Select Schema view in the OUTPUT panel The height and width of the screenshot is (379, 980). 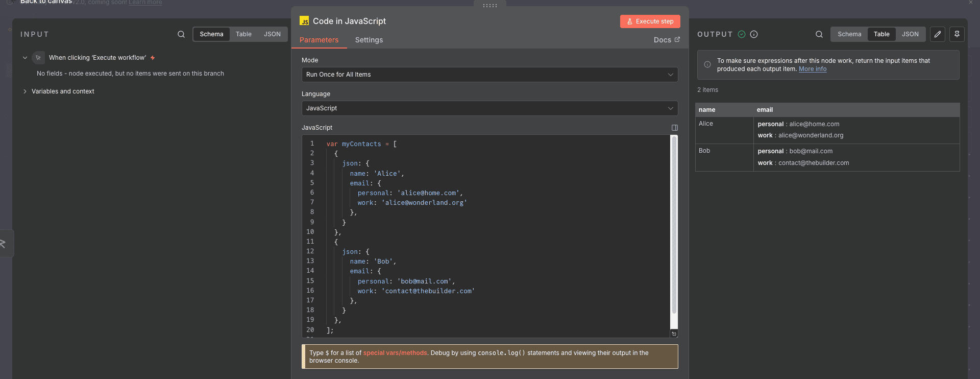tap(849, 34)
